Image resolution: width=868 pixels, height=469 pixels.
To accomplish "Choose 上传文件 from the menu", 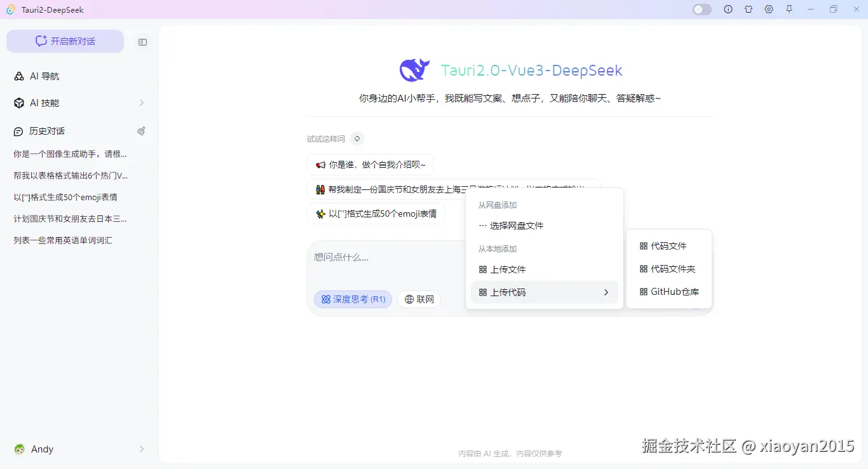I will pyautogui.click(x=545, y=269).
